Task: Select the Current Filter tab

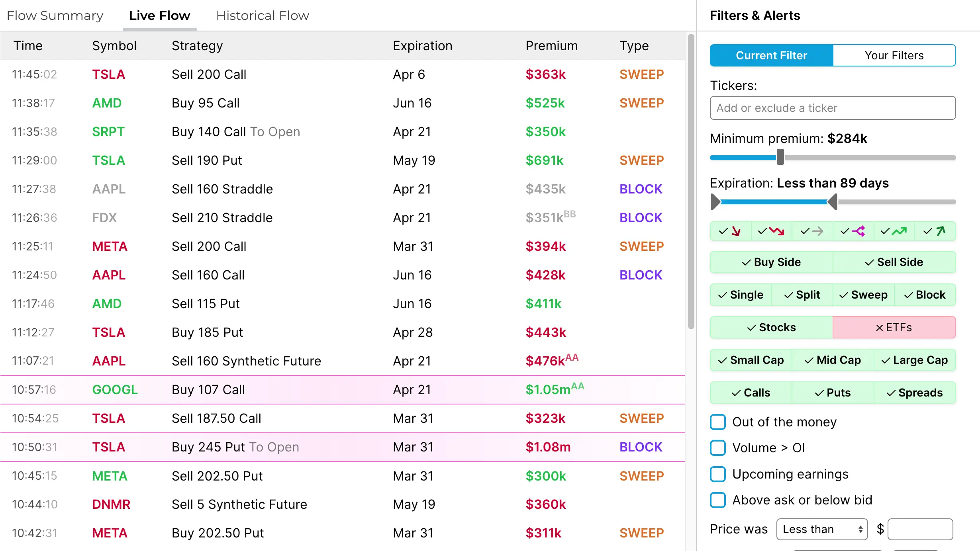Action: (772, 55)
